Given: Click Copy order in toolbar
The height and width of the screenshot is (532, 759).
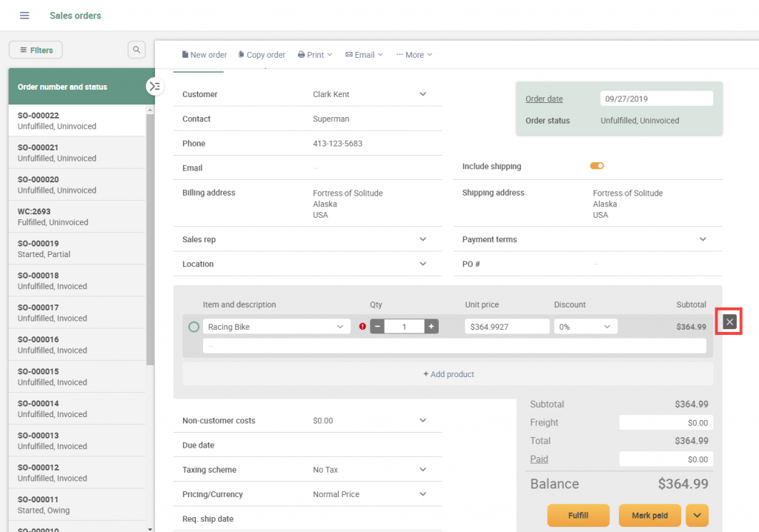Looking at the screenshot, I should pyautogui.click(x=262, y=55).
